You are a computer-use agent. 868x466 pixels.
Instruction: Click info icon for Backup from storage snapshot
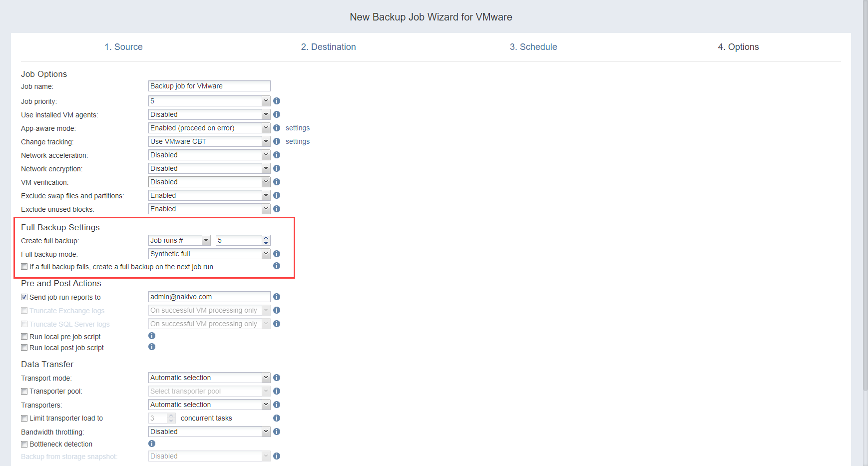[277, 456]
